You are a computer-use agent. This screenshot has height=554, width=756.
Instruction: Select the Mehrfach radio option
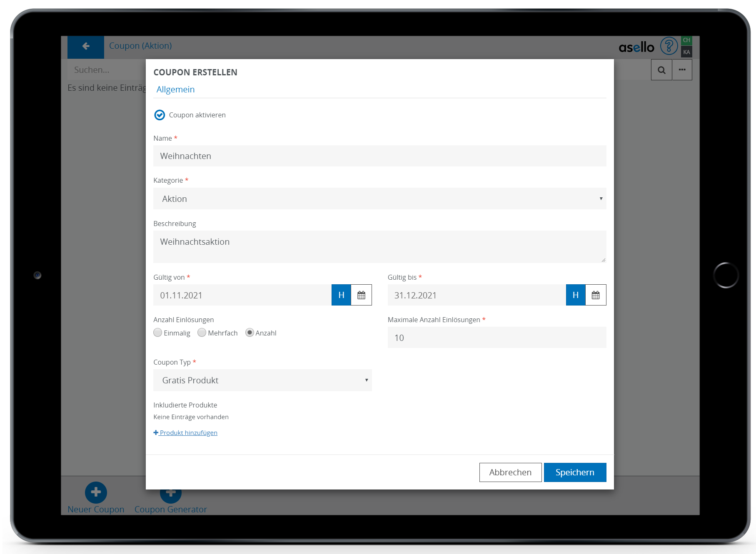[x=202, y=333]
